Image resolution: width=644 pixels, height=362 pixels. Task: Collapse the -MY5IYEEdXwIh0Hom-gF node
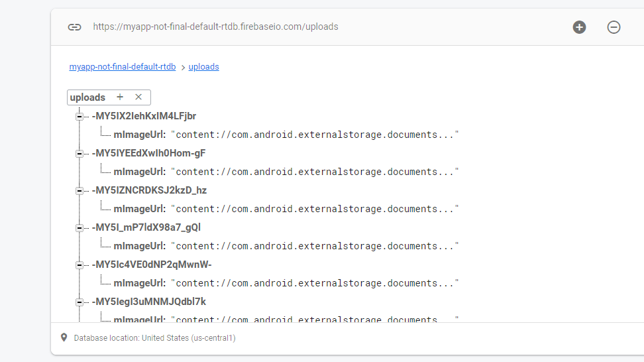pos(80,153)
